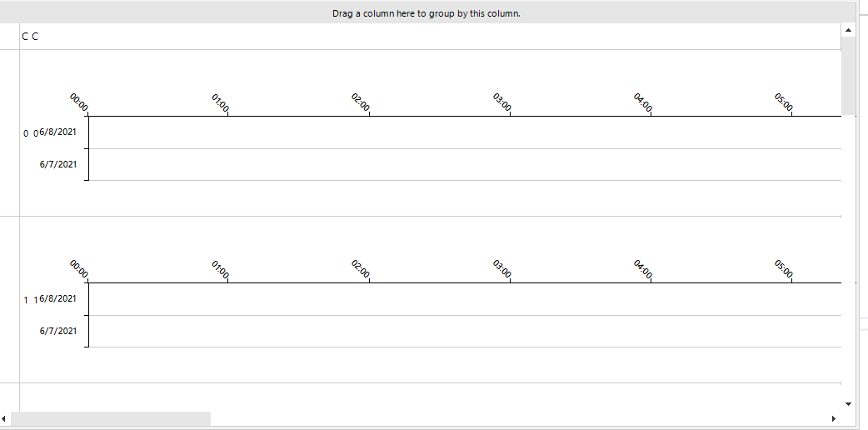Click the horizontal scrollbar right arrow
The height and width of the screenshot is (430, 868).
834,417
